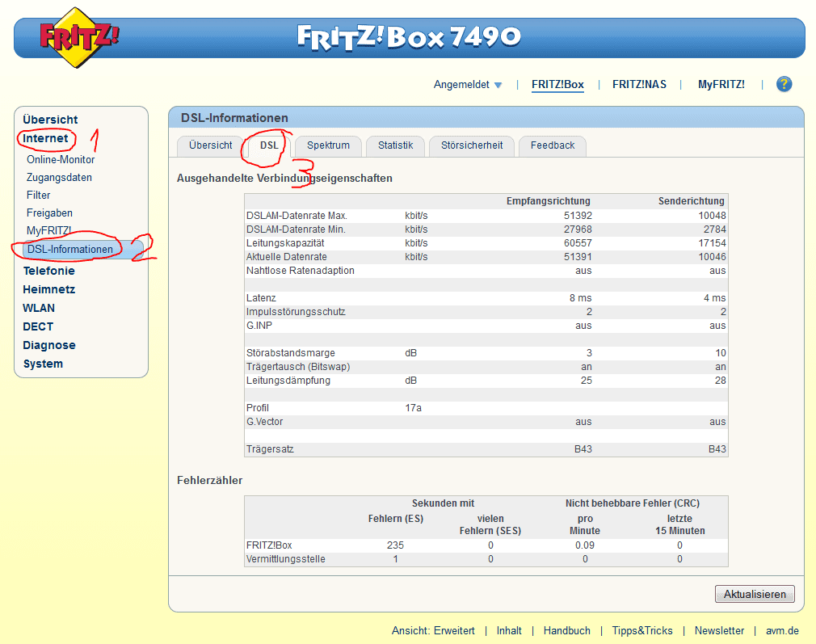The width and height of the screenshot is (816, 644).
Task: Open the help question mark icon
Action: (x=784, y=84)
